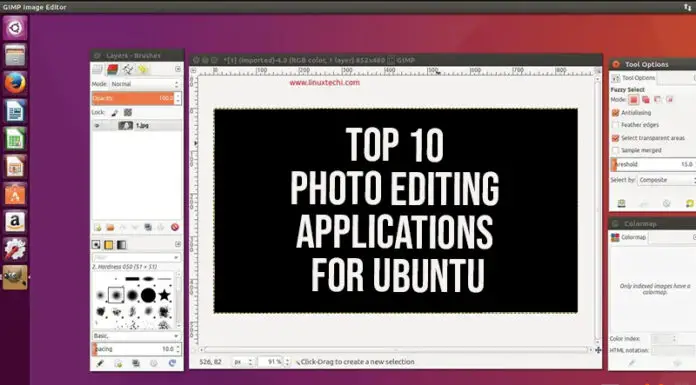The height and width of the screenshot is (385, 696).
Task: Open Amazon icon in the launcher
Action: (x=15, y=222)
